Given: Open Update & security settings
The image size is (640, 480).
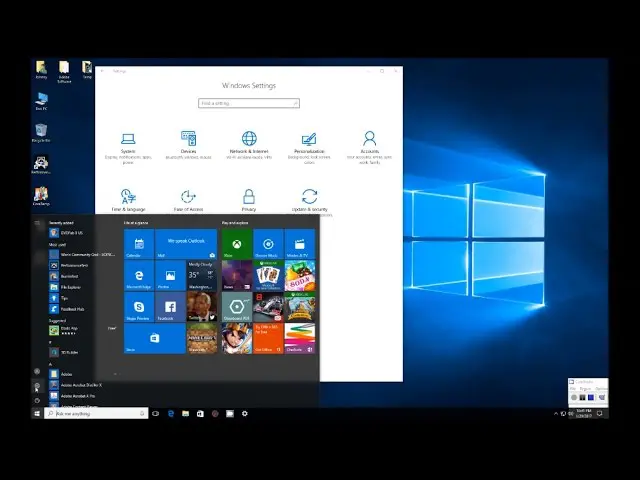Looking at the screenshot, I should click(x=309, y=200).
